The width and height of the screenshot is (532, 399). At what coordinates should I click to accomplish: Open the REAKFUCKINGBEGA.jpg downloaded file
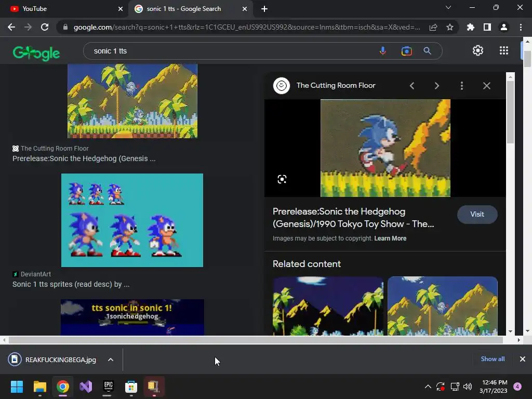tap(52, 360)
